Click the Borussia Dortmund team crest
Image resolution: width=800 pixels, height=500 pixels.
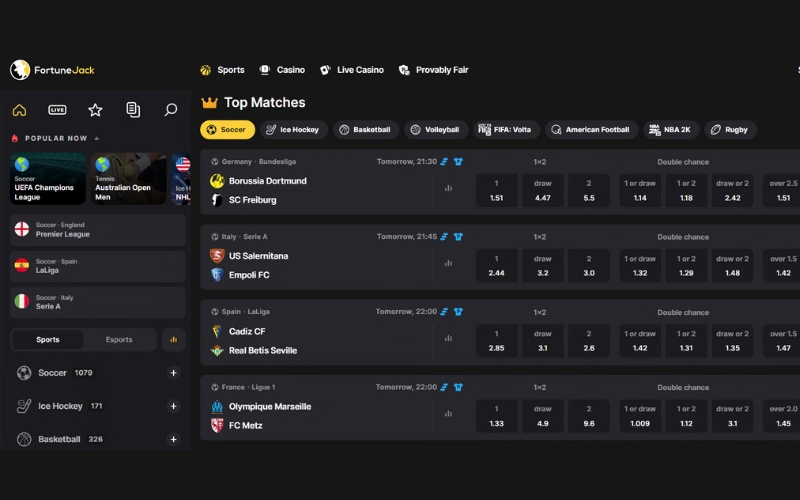217,181
